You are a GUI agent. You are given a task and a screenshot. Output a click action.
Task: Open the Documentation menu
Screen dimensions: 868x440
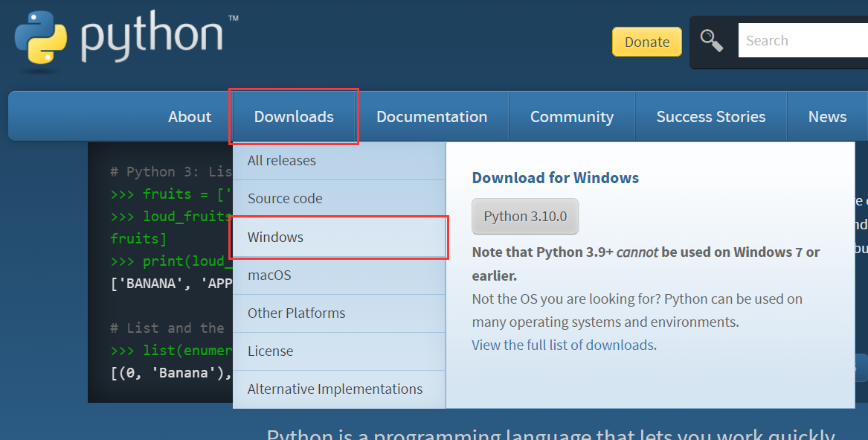pos(431,117)
